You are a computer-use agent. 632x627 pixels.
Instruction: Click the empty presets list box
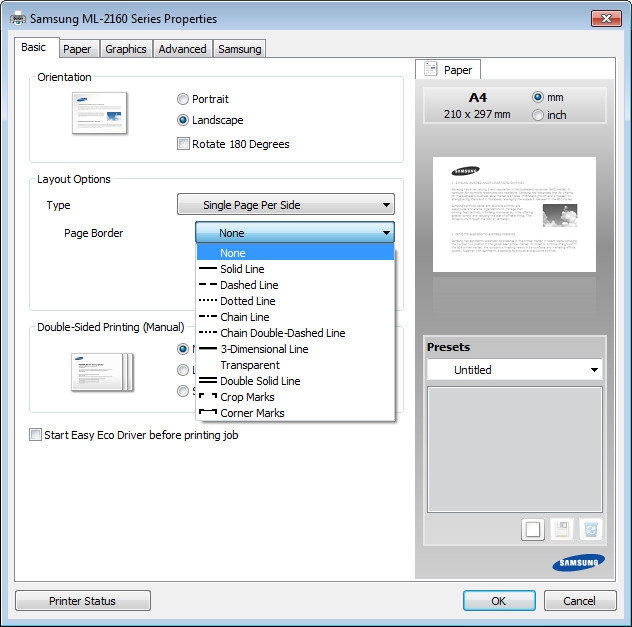(515, 449)
